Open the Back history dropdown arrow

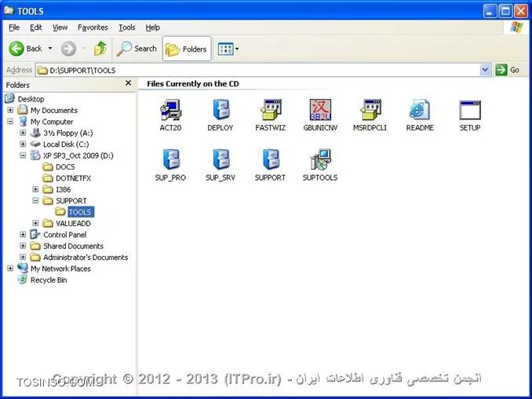click(50, 49)
